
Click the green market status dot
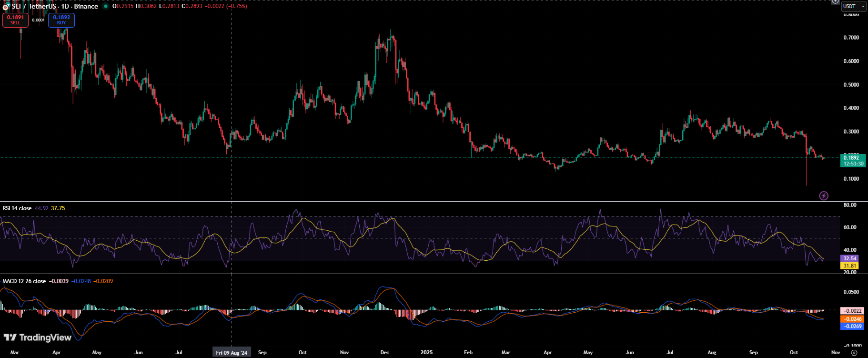pos(106,6)
